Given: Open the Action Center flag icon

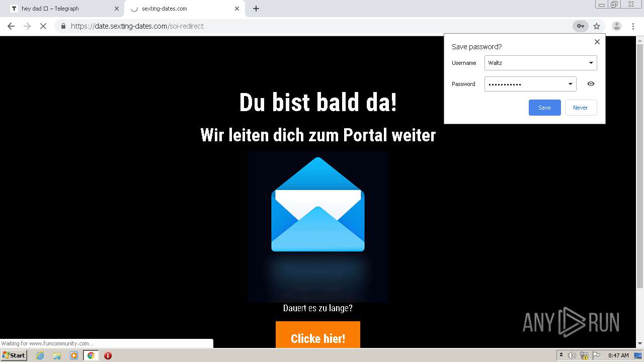Looking at the screenshot, I should tap(596, 355).
